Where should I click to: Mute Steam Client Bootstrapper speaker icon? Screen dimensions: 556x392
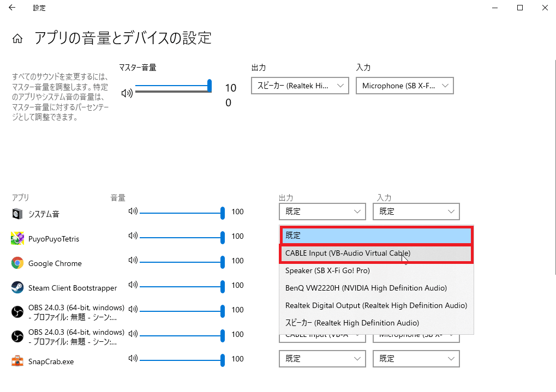pyautogui.click(x=133, y=285)
